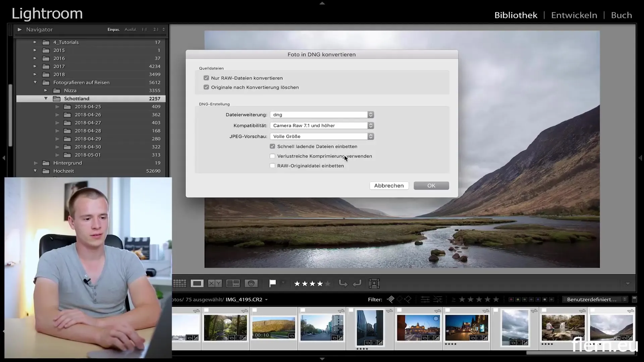This screenshot has height=362, width=644.
Task: Filter by yellow color label
Action: click(518, 299)
